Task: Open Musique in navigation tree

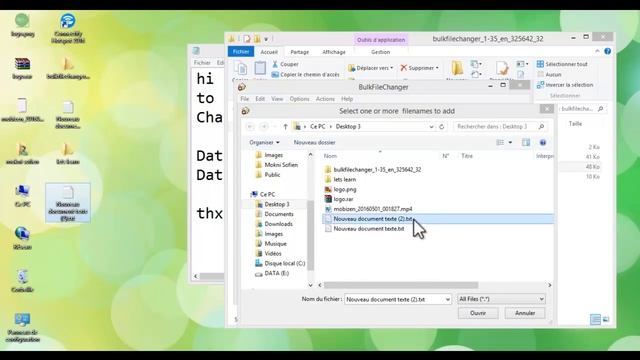Action: pos(271,244)
